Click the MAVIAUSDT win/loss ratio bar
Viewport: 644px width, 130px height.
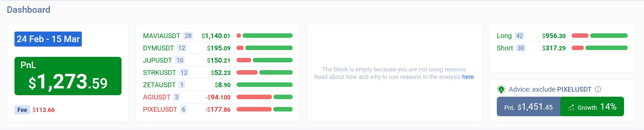click(x=264, y=36)
